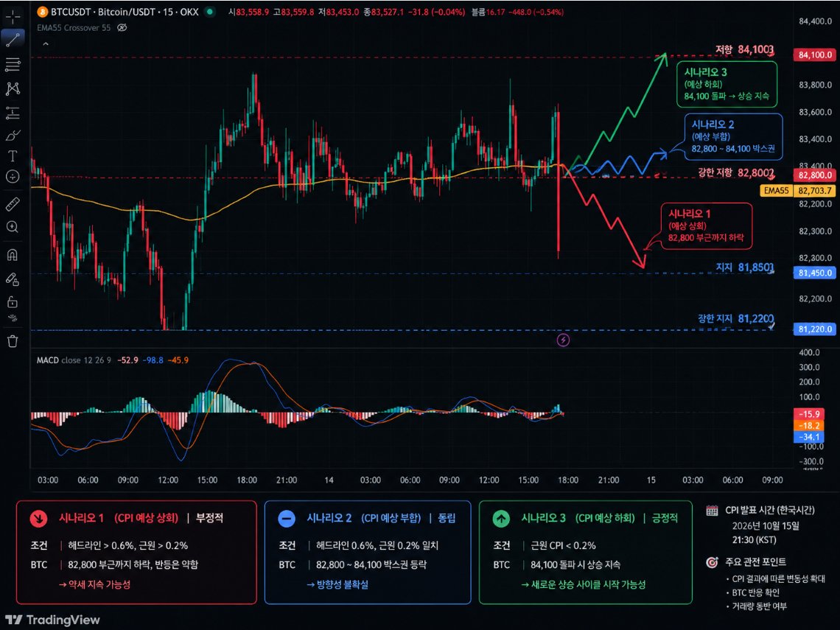
Task: Click the red 84,100.0 price axis label
Action: click(815, 55)
